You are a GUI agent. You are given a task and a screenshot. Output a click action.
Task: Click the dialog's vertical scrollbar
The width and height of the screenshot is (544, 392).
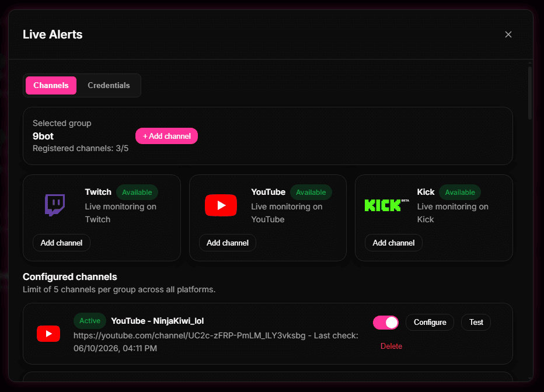[530, 93]
